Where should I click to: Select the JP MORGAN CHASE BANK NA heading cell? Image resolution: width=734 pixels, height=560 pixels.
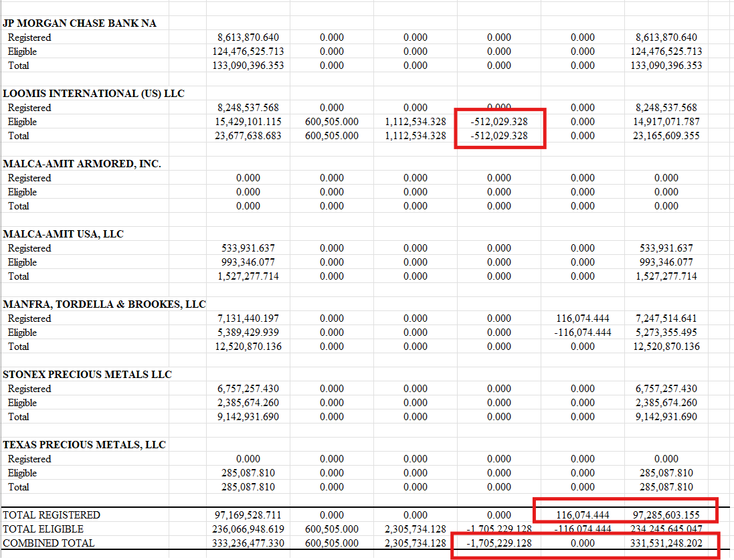pos(80,23)
